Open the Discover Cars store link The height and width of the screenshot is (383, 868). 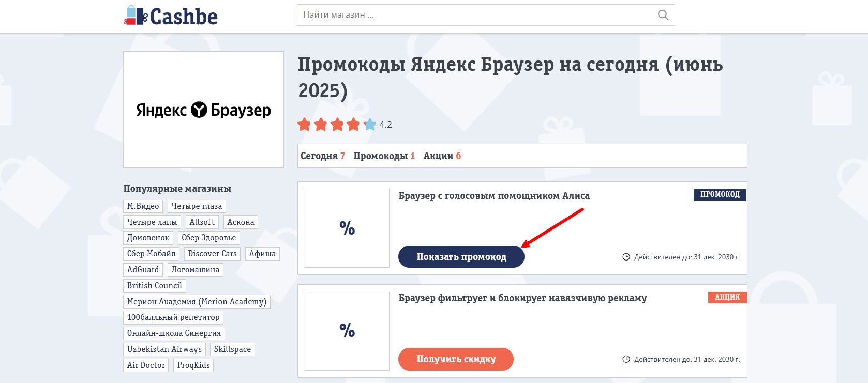click(x=212, y=254)
